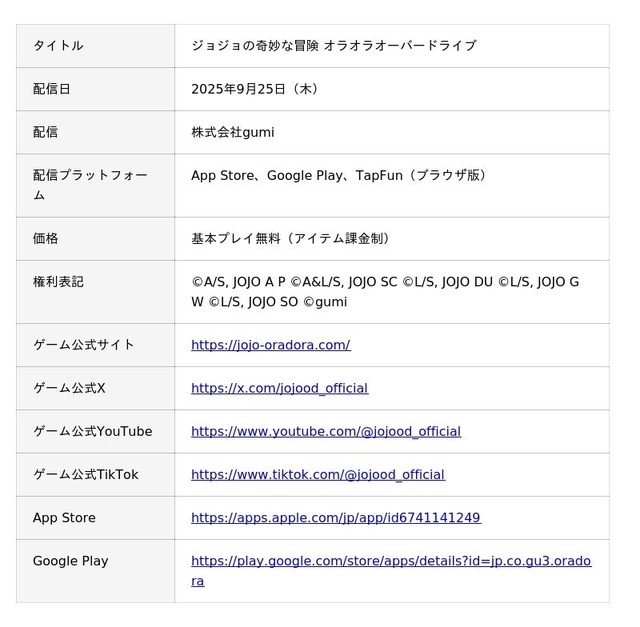The image size is (640, 627).
Task: Click the ゲーム公式YouTube label cell
Action: (96, 431)
